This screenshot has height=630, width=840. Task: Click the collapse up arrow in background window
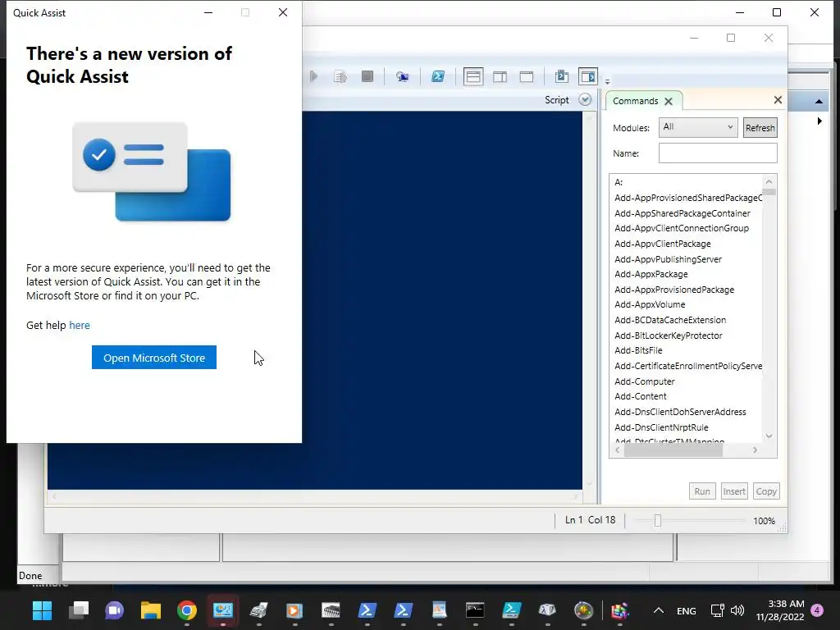(x=819, y=101)
